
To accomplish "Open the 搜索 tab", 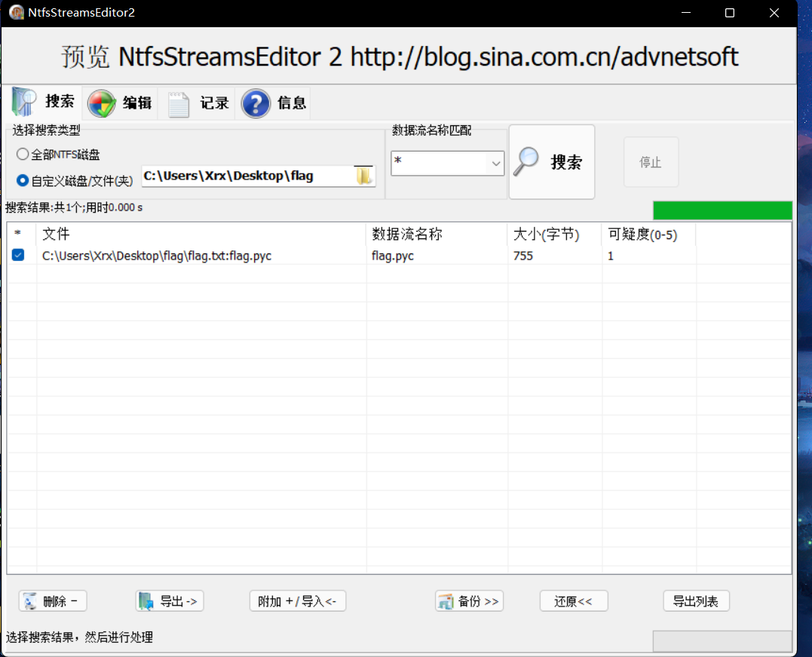I will click(x=44, y=102).
